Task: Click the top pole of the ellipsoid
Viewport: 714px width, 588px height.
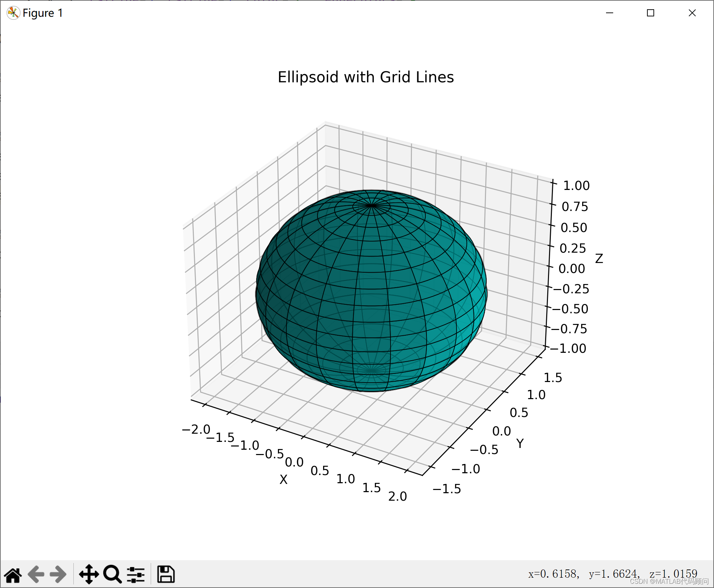Action: 372,206
